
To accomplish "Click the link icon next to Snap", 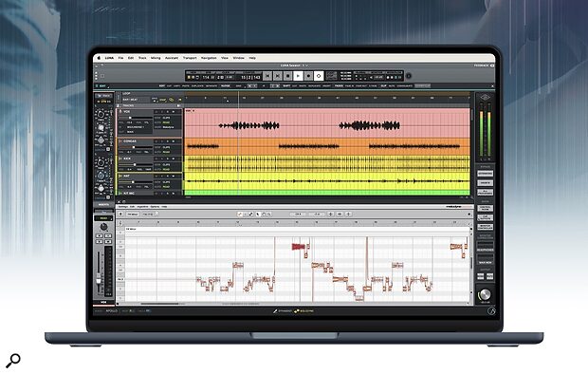I will coord(172,100).
